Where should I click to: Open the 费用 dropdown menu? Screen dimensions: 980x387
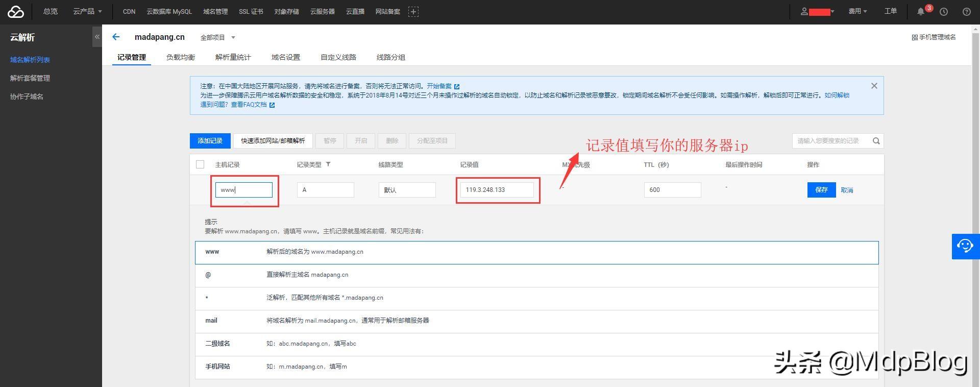[857, 11]
